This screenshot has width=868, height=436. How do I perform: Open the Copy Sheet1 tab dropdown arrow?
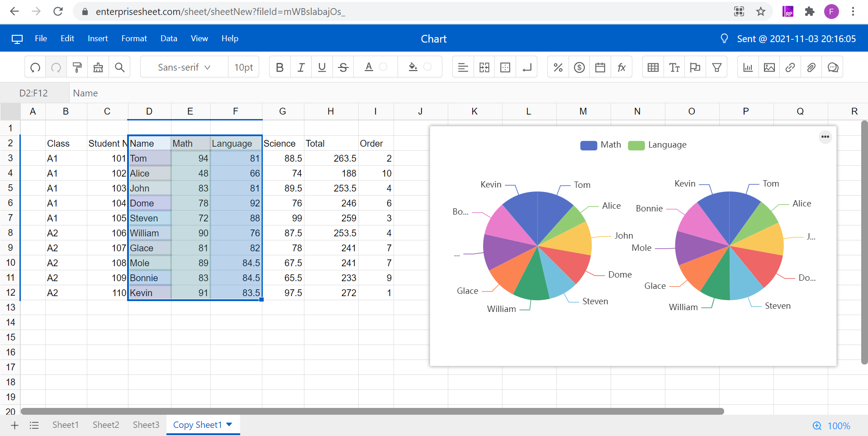pyautogui.click(x=229, y=424)
